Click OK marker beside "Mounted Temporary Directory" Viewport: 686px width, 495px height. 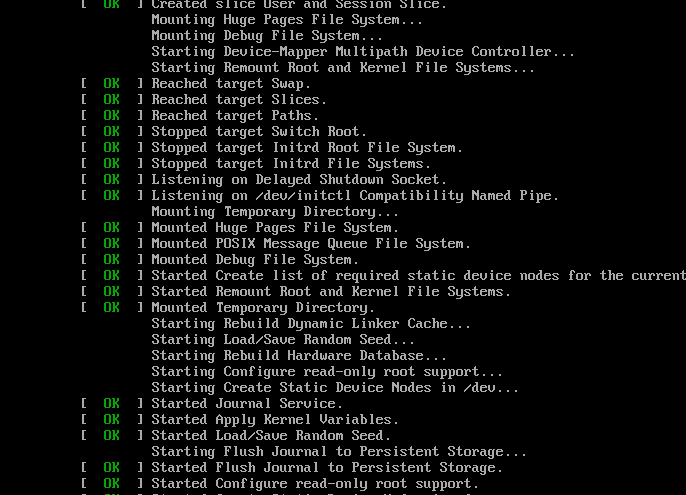pos(111,308)
